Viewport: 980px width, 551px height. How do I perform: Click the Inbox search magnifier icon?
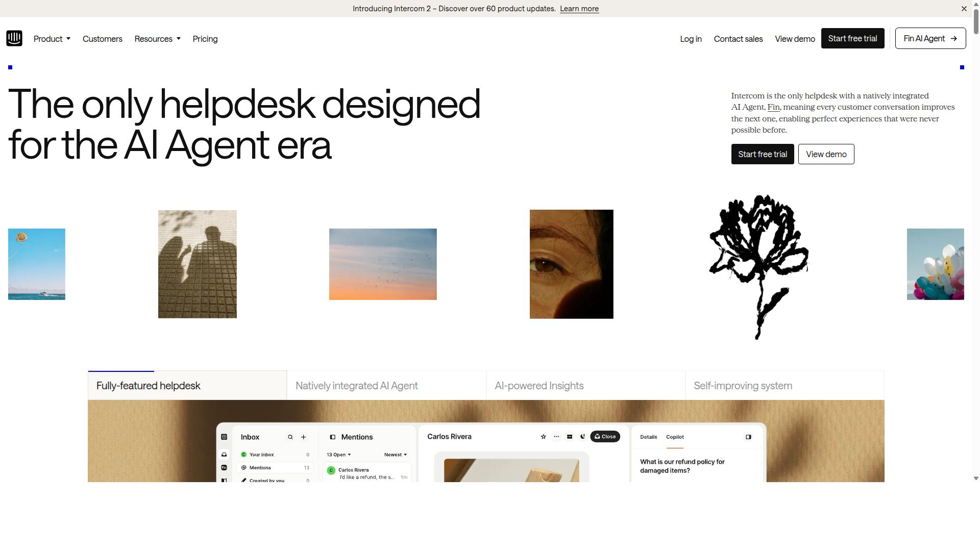290,437
